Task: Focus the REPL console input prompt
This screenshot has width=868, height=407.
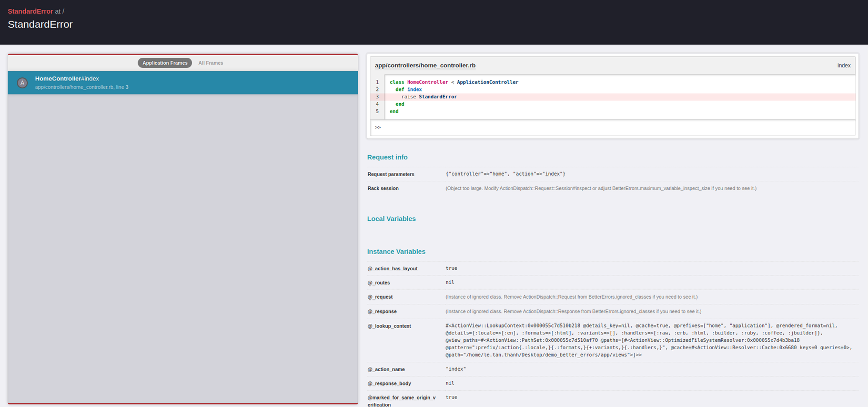Action: (613, 128)
